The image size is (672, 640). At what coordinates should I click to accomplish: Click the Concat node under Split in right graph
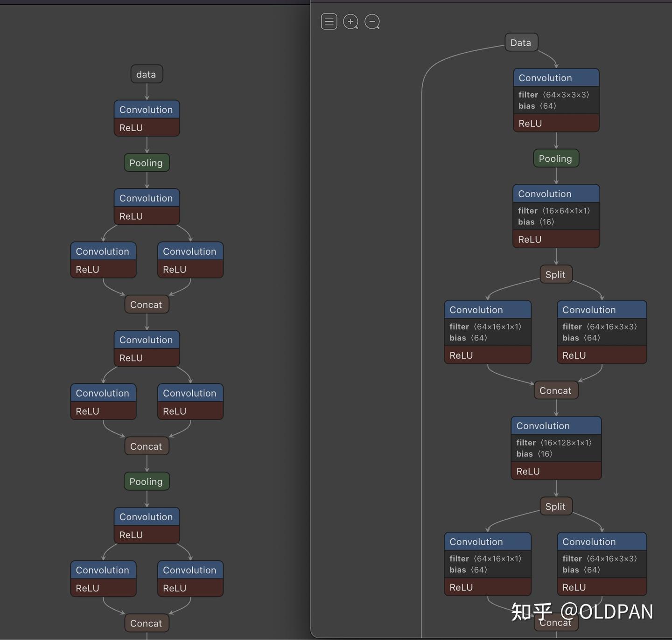(x=556, y=390)
